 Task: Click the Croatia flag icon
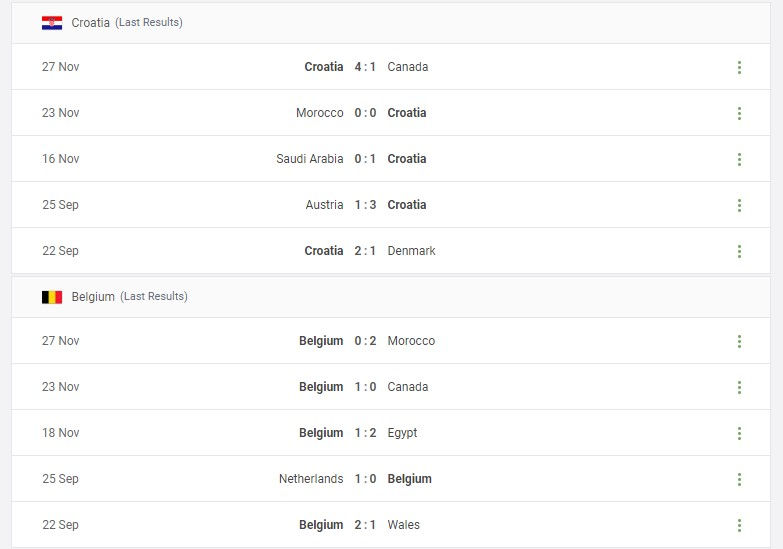click(x=52, y=23)
